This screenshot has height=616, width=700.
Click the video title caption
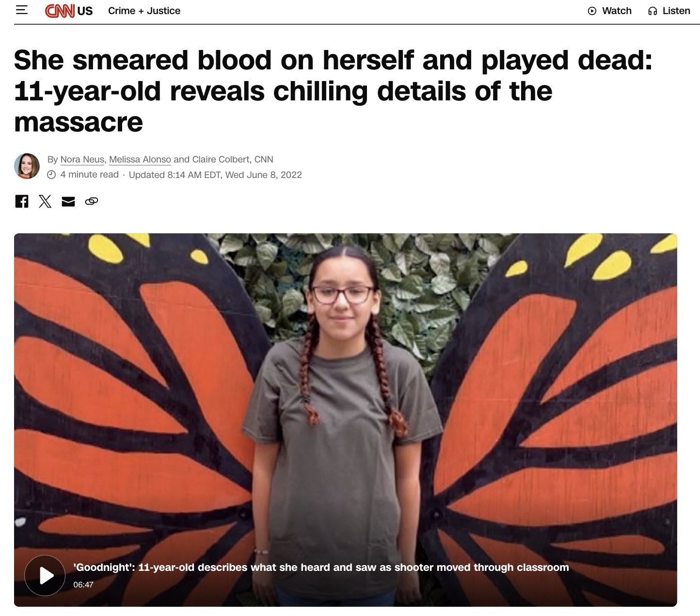[321, 567]
